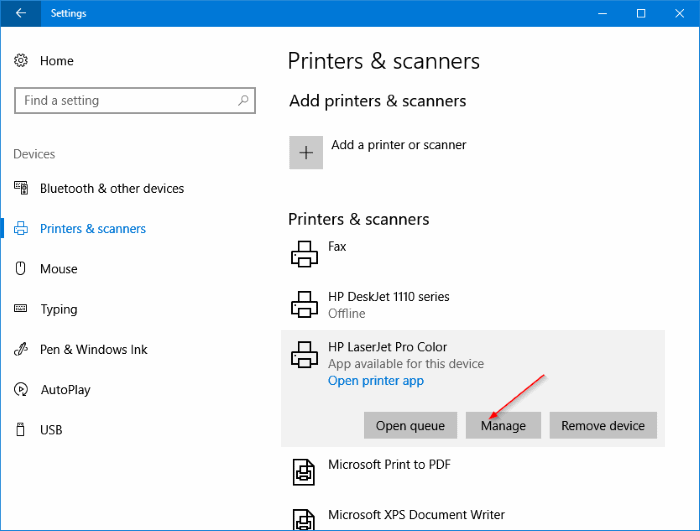Click the Open queue button
The width and height of the screenshot is (700, 531).
410,426
